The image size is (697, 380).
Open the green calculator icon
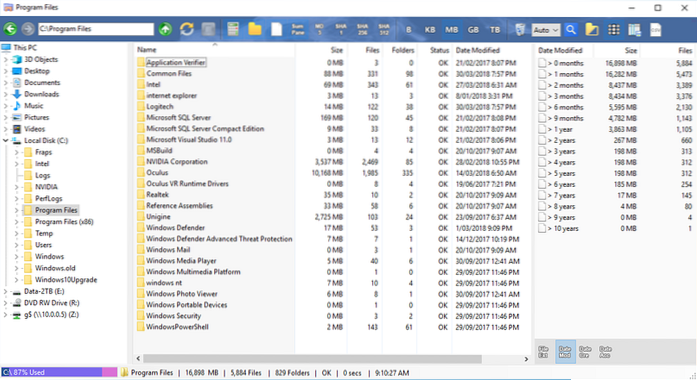point(233,29)
